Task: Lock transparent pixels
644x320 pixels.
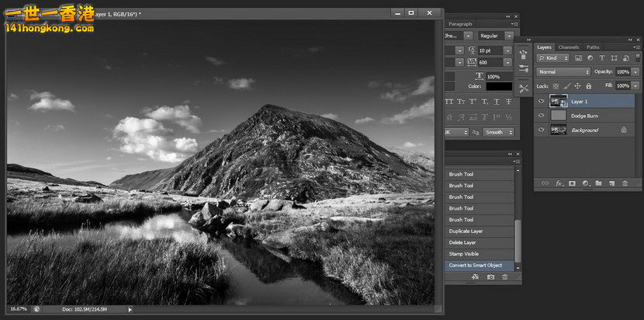Action: pyautogui.click(x=556, y=86)
